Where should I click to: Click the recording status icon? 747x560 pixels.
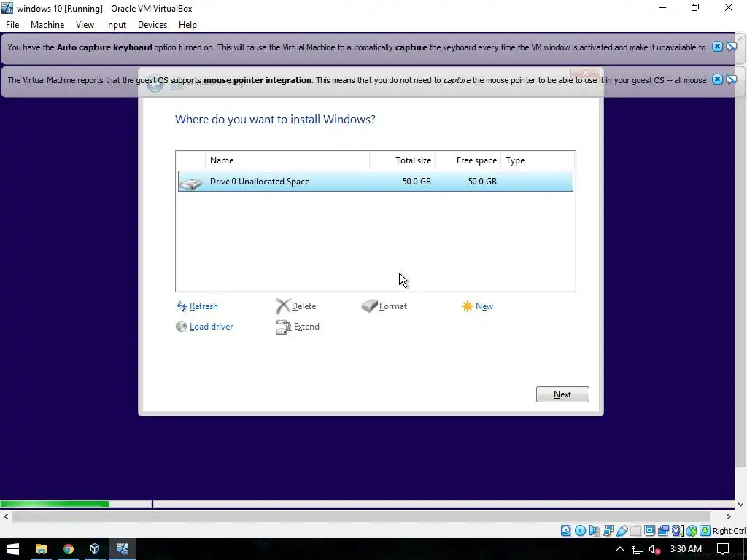tap(663, 531)
